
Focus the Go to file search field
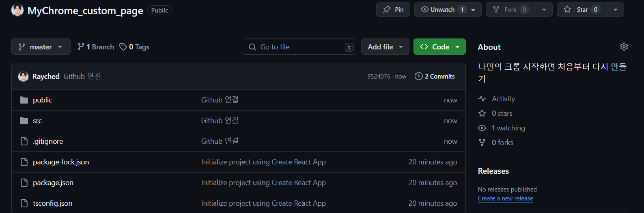click(299, 47)
